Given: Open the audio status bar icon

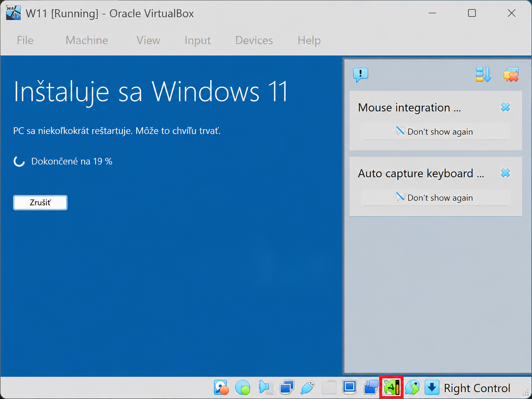Looking at the screenshot, I should 265,387.
